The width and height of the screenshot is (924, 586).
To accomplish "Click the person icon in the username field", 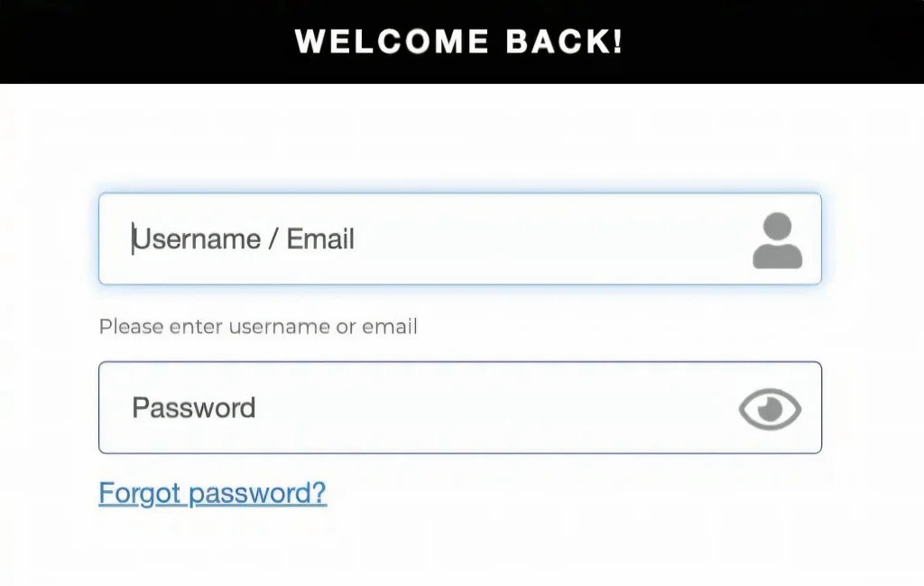I will click(777, 240).
